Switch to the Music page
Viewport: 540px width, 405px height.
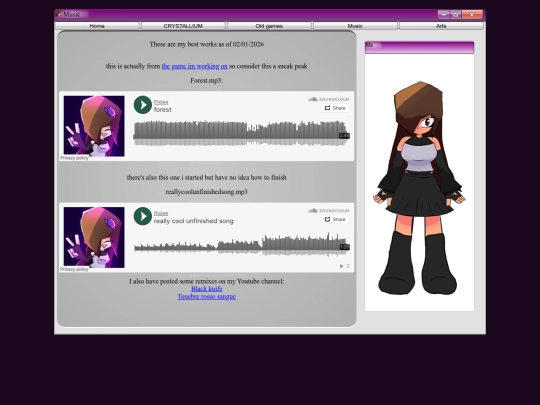[x=355, y=26]
